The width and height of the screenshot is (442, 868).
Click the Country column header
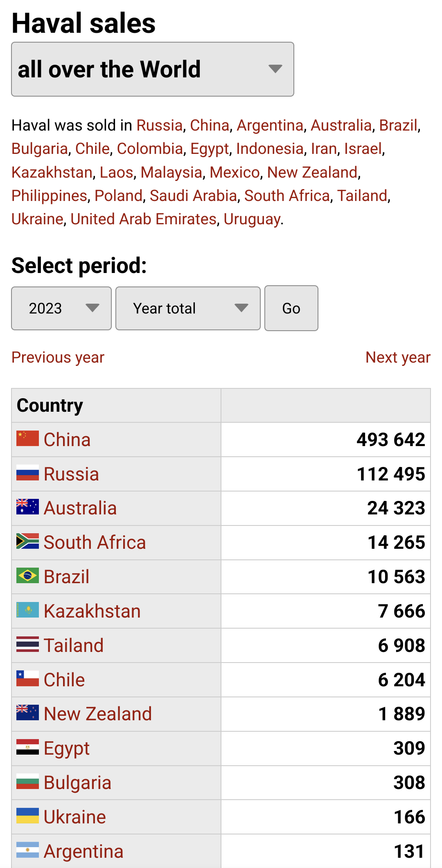coord(50,406)
